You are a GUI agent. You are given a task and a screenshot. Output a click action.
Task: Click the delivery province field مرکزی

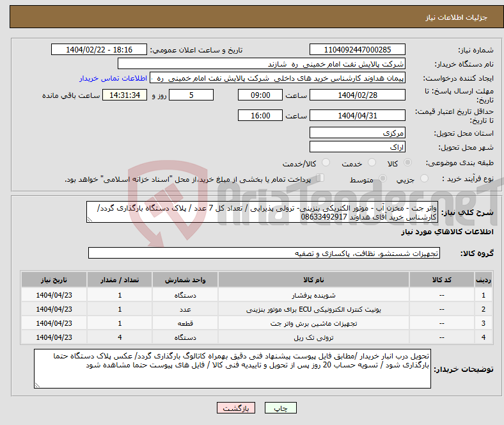(357, 132)
